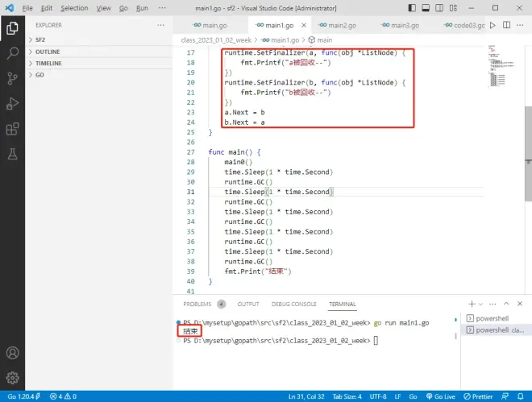Switch to the main3.go tab
Viewport: 532px width, 402px height.
point(401,25)
